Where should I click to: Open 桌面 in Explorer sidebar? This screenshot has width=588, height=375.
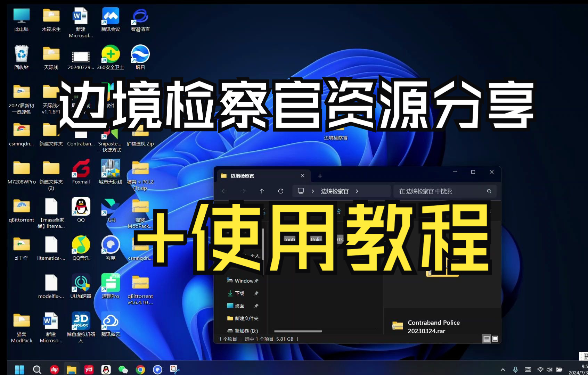pos(243,306)
